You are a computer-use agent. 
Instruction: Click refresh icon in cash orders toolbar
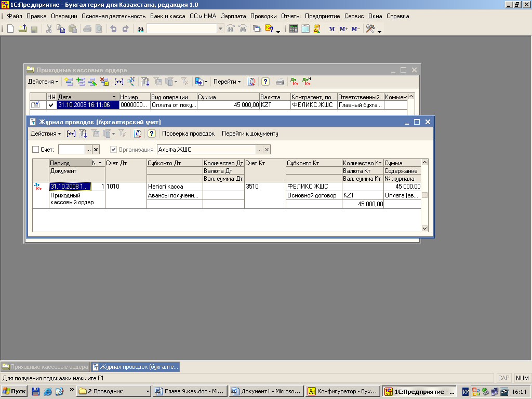[x=251, y=82]
